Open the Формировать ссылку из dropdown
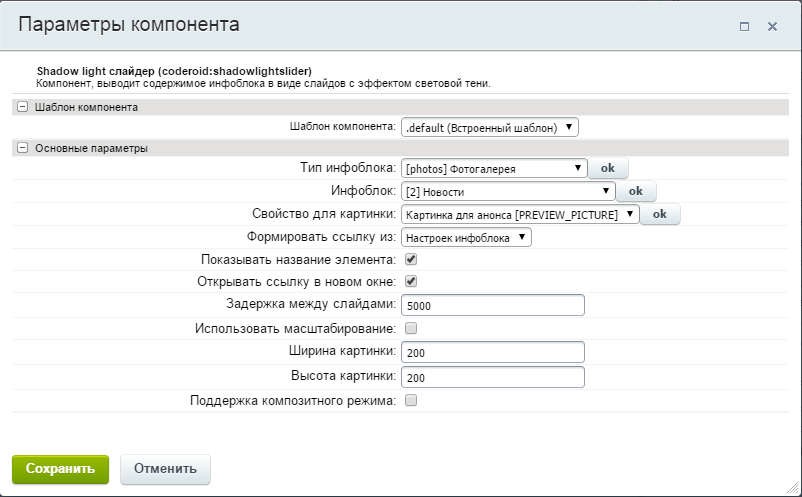The height and width of the screenshot is (497, 802). (466, 237)
